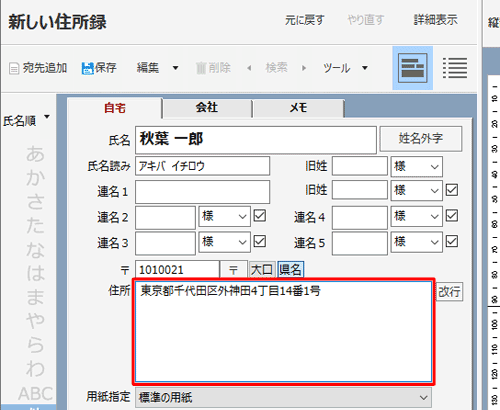Toggle the 連名3 checkbox

click(260, 241)
